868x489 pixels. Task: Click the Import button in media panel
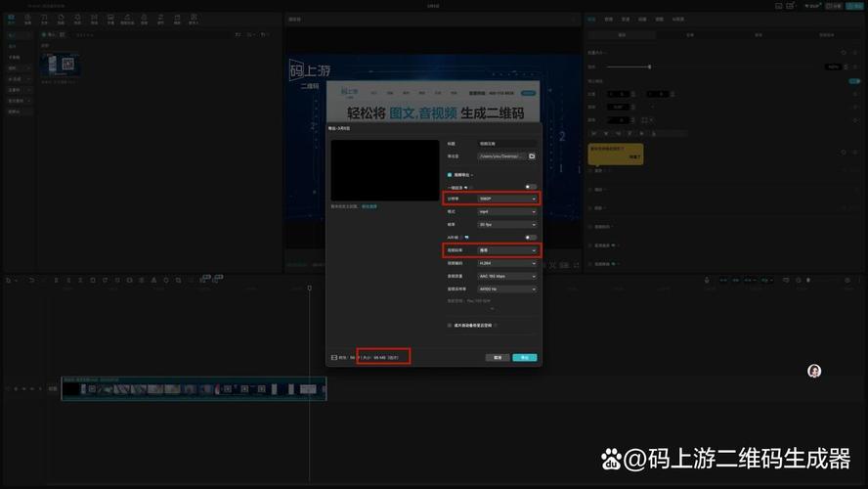(x=49, y=34)
